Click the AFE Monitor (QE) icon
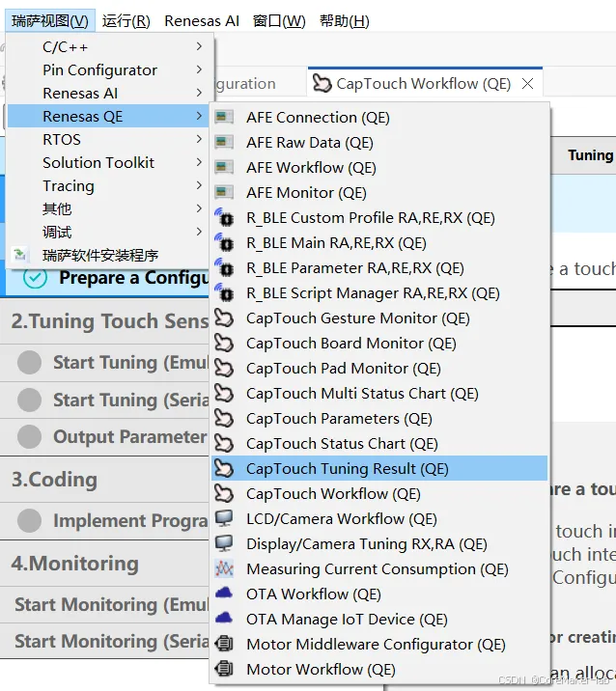Viewport: 616px width, 691px height. (224, 193)
